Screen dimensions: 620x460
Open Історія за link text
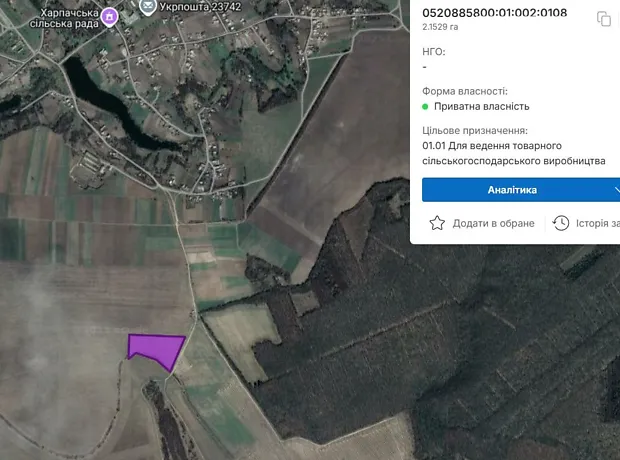(598, 223)
